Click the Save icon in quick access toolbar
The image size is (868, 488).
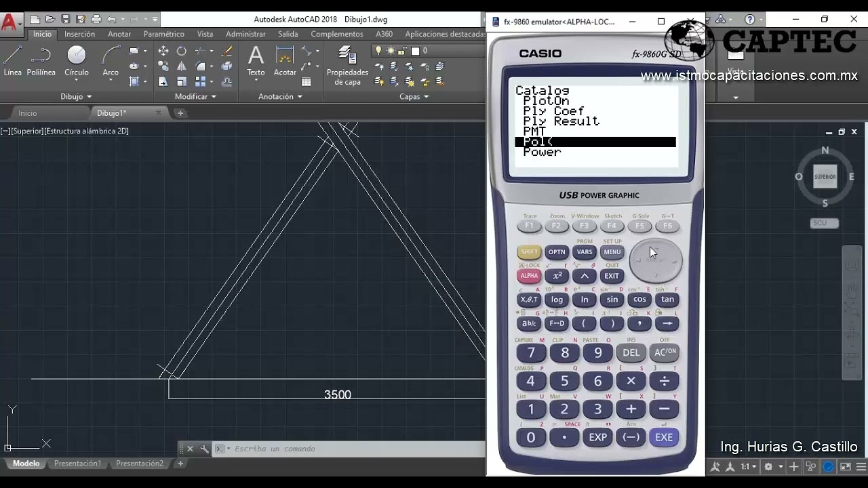tap(65, 20)
